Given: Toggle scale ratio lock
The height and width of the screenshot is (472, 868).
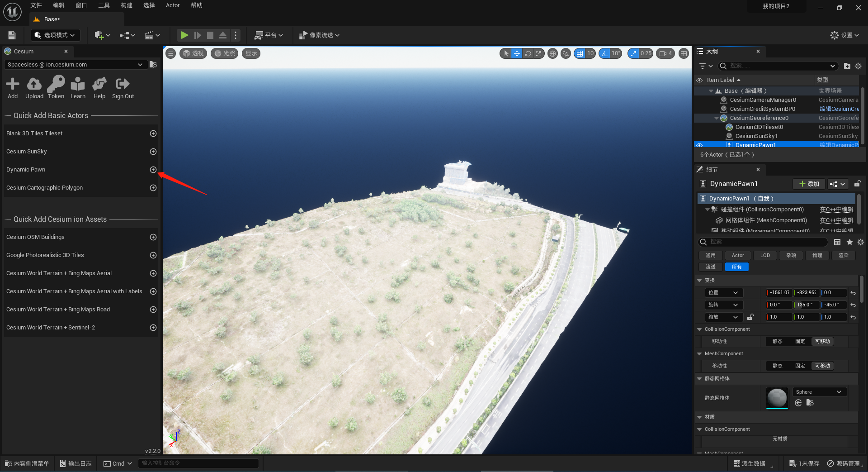Looking at the screenshot, I should pyautogui.click(x=750, y=317).
